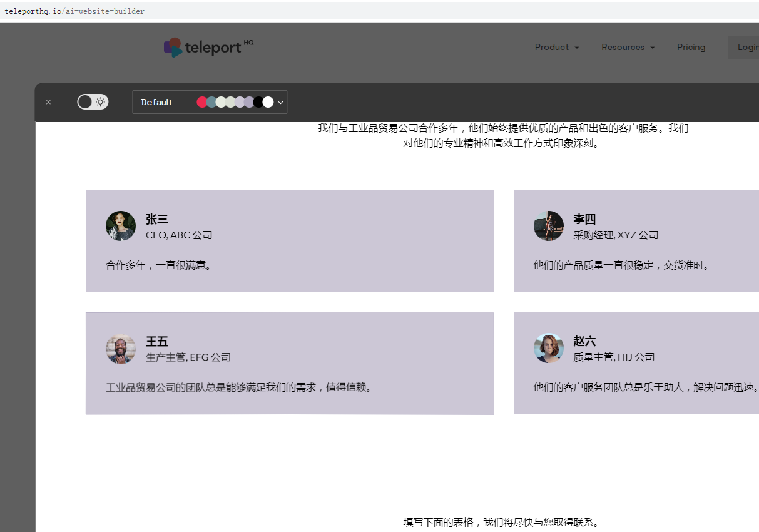Click the browser address bar URL
The height and width of the screenshot is (532, 759).
pos(74,11)
